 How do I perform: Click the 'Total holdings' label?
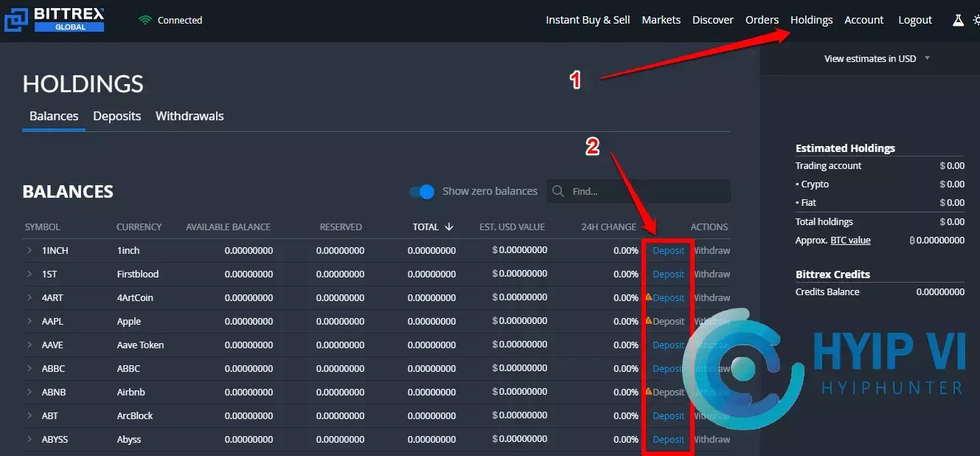tap(824, 221)
